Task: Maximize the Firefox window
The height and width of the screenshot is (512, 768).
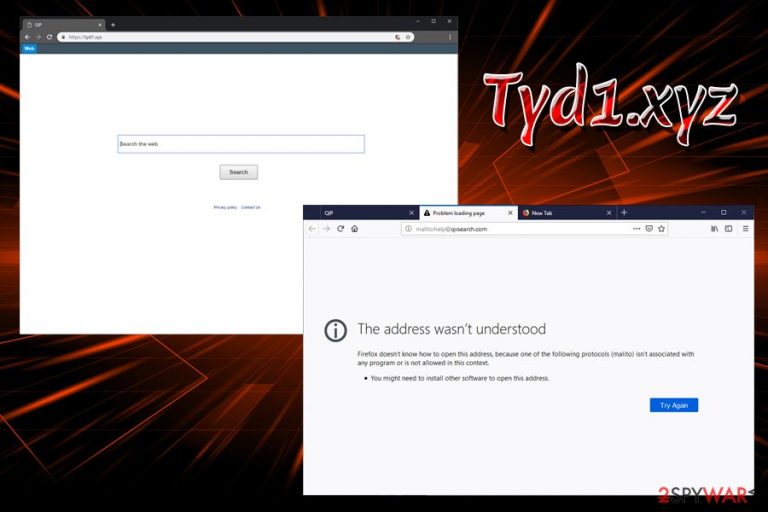Action: pyautogui.click(x=723, y=212)
